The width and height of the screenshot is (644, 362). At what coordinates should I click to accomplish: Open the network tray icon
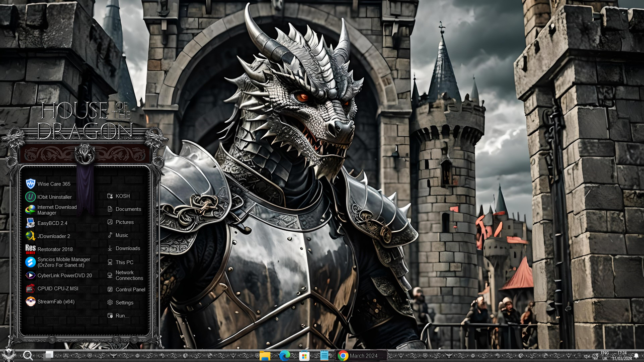pyautogui.click(x=595, y=356)
